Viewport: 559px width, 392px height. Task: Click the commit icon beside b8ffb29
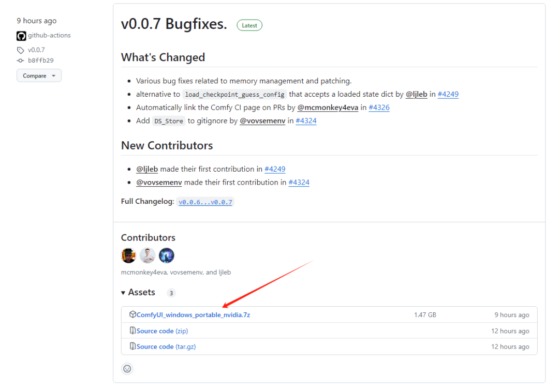point(20,61)
